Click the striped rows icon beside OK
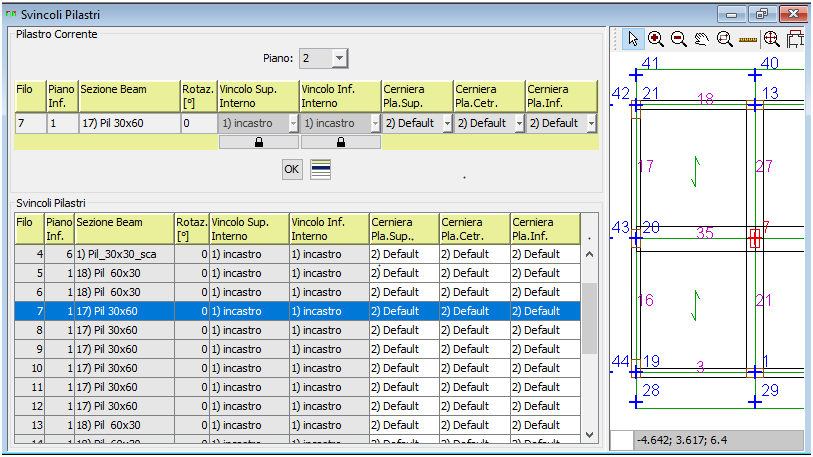Image resolution: width=813 pixels, height=457 pixels. [x=320, y=169]
